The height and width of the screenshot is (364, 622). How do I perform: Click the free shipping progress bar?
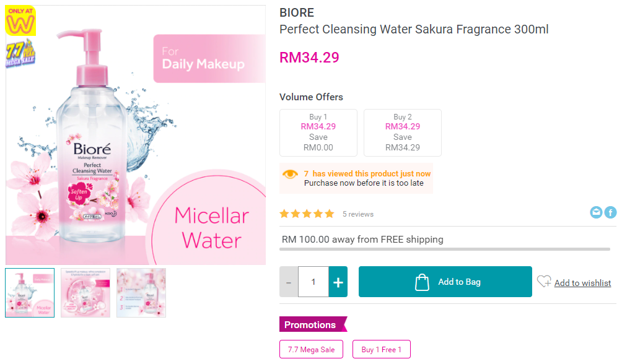click(x=445, y=249)
